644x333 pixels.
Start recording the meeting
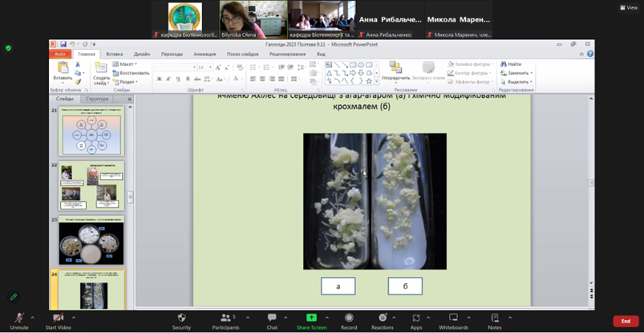tap(349, 321)
